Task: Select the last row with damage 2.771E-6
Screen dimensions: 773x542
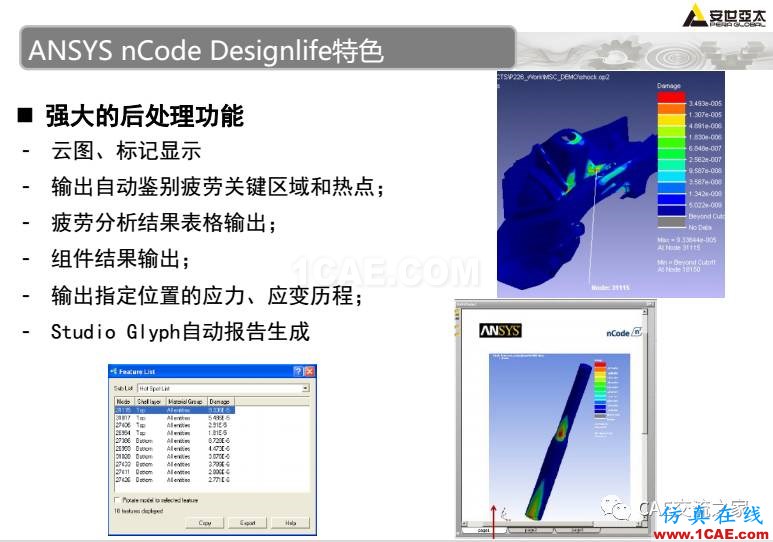Action: (173, 479)
